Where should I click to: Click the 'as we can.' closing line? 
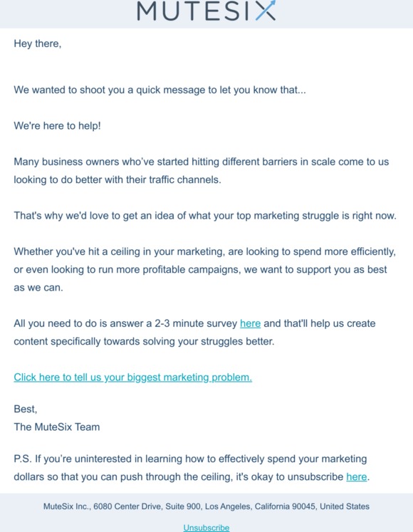click(38, 288)
